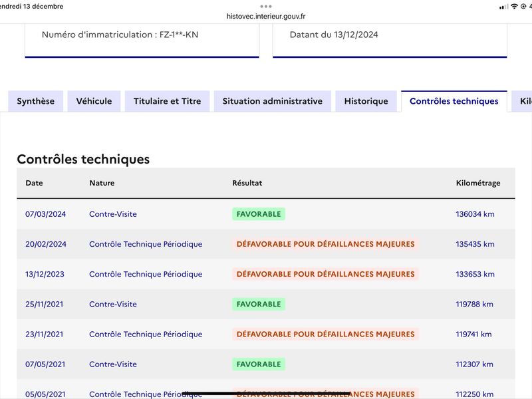Click the Nature column header
Viewport: 532px width, 399px height.
pyautogui.click(x=102, y=183)
